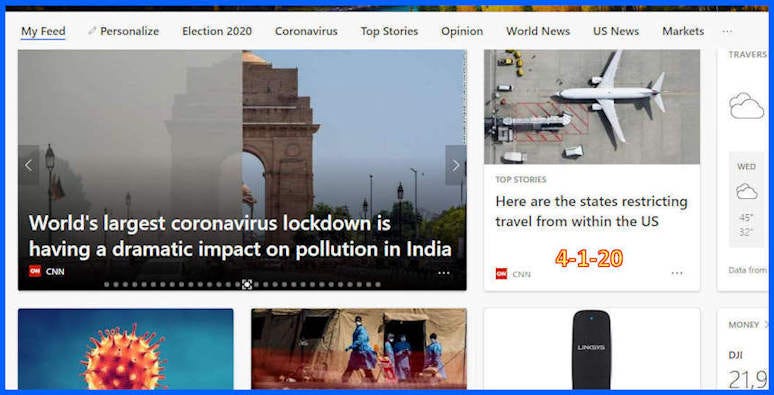Open coronavirus virus illustration story

(x=126, y=349)
